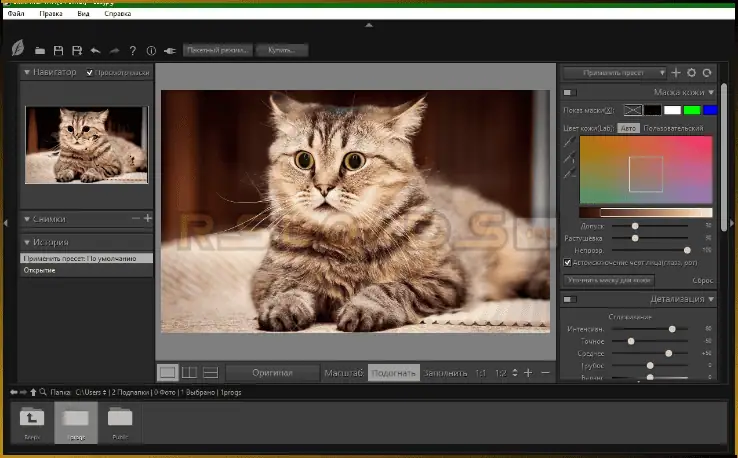
Task: Collapse the Детализация section
Action: [711, 299]
